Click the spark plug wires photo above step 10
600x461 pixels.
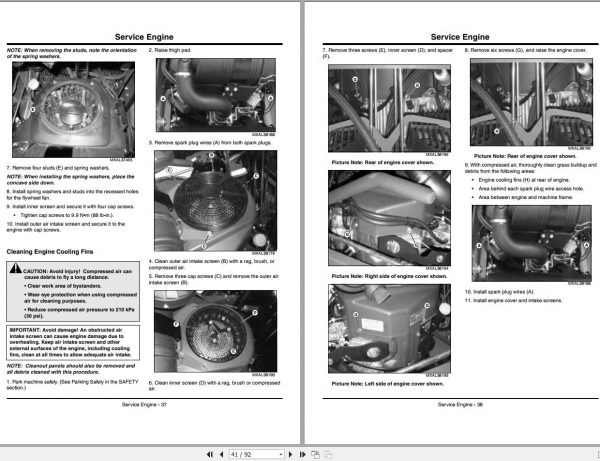[532, 243]
